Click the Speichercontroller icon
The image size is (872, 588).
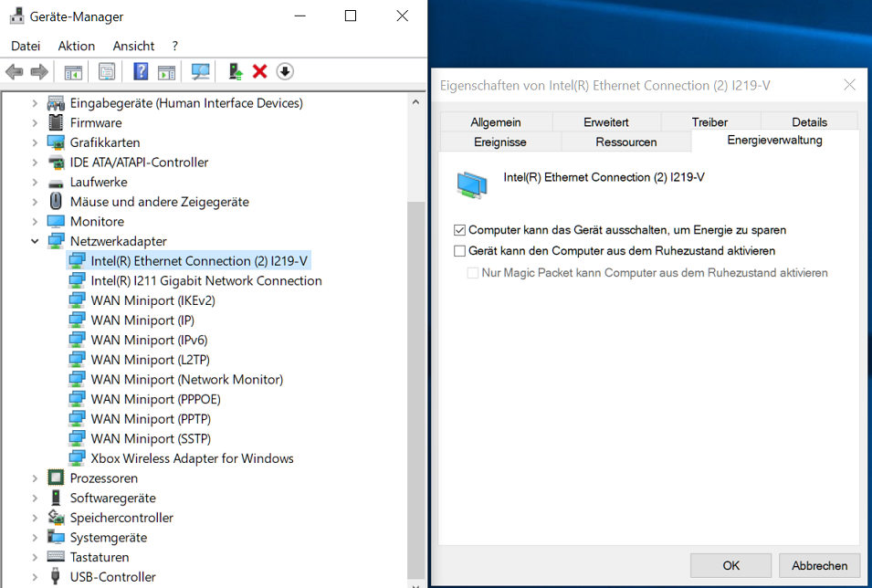click(x=56, y=518)
